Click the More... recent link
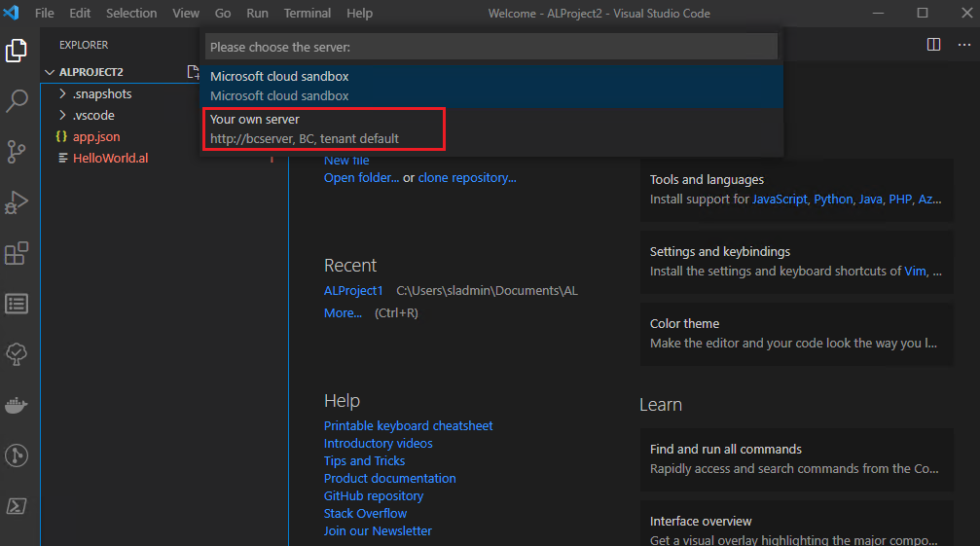This screenshot has height=546, width=980. pos(343,313)
